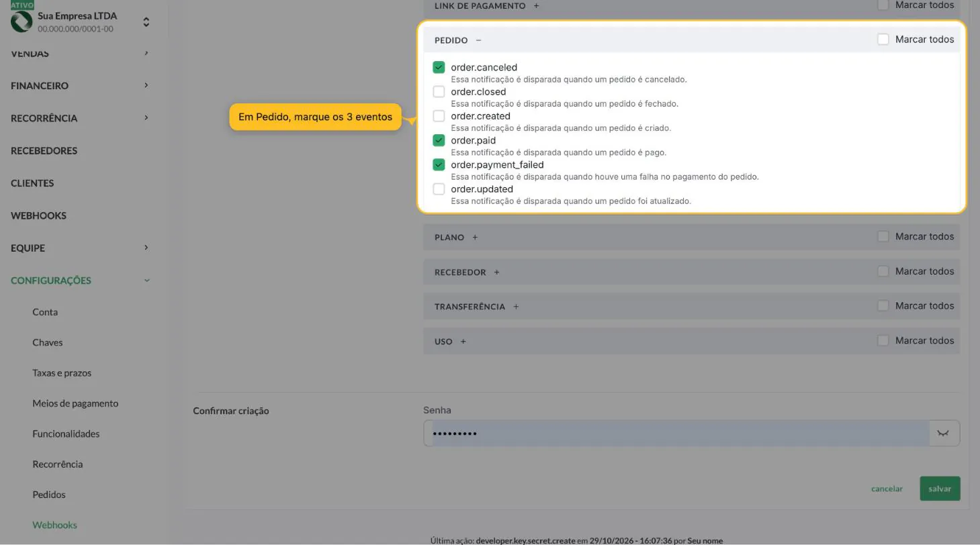Click the order.created label

[480, 116]
